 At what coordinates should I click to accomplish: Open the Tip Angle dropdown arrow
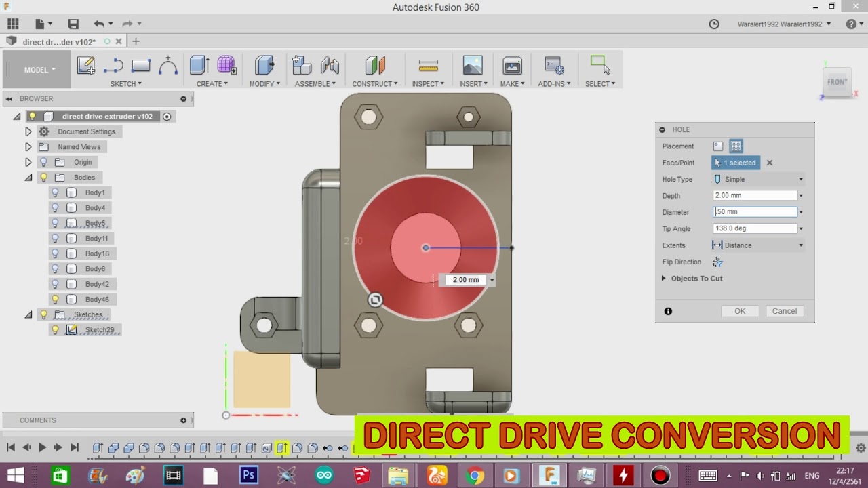801,229
